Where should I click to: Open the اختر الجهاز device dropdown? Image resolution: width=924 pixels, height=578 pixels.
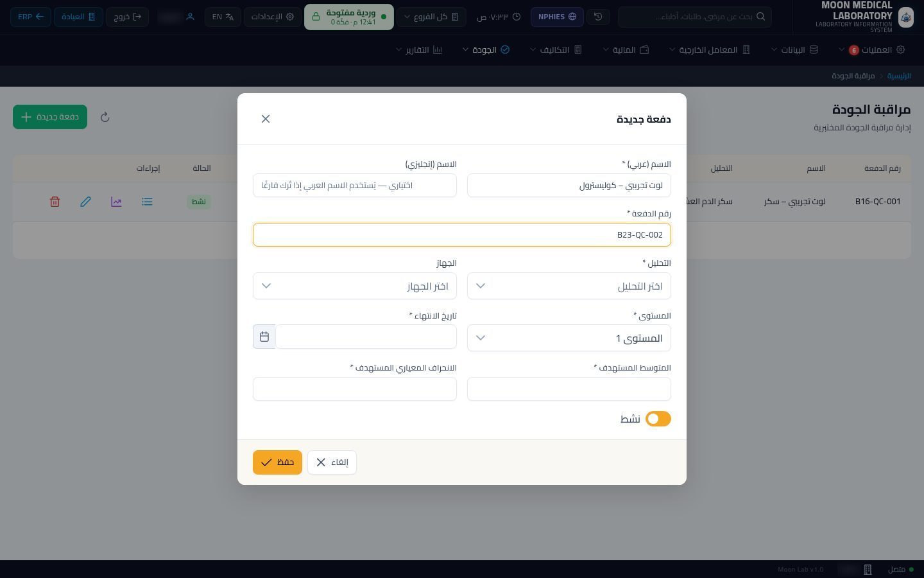click(355, 286)
